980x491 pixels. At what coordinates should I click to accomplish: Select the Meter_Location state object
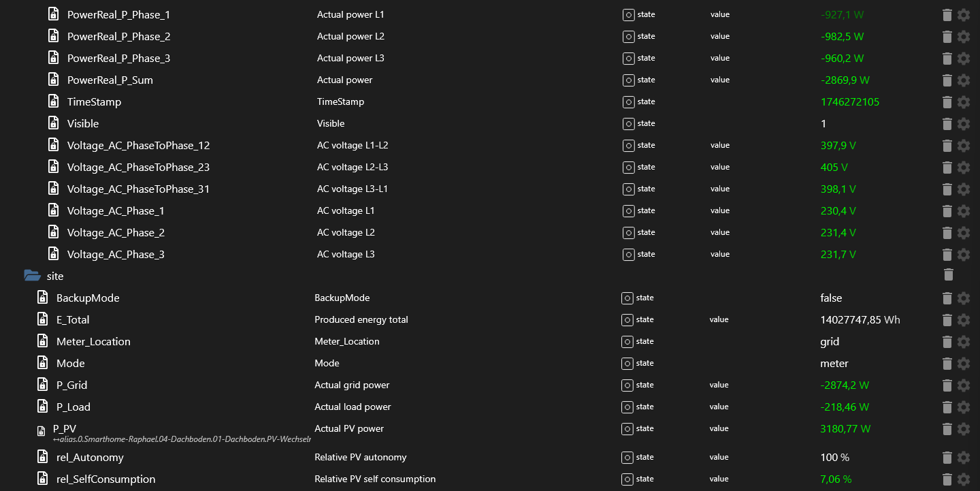(x=93, y=342)
